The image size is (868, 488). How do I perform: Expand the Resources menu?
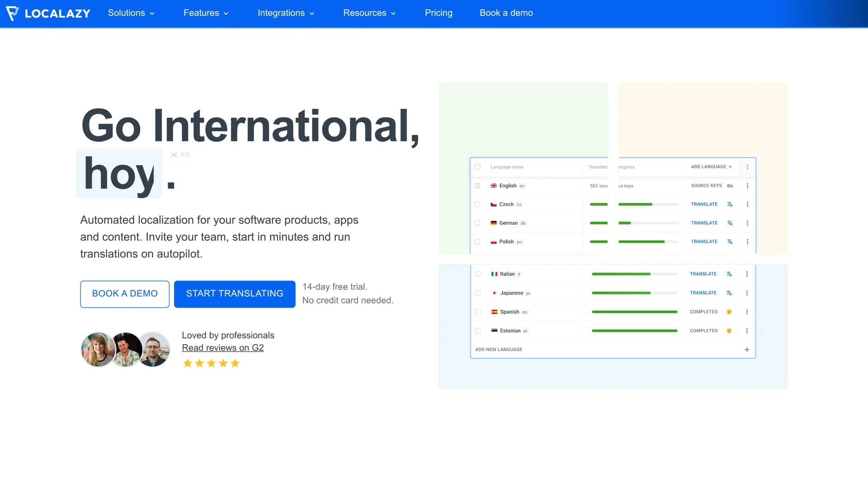click(369, 13)
